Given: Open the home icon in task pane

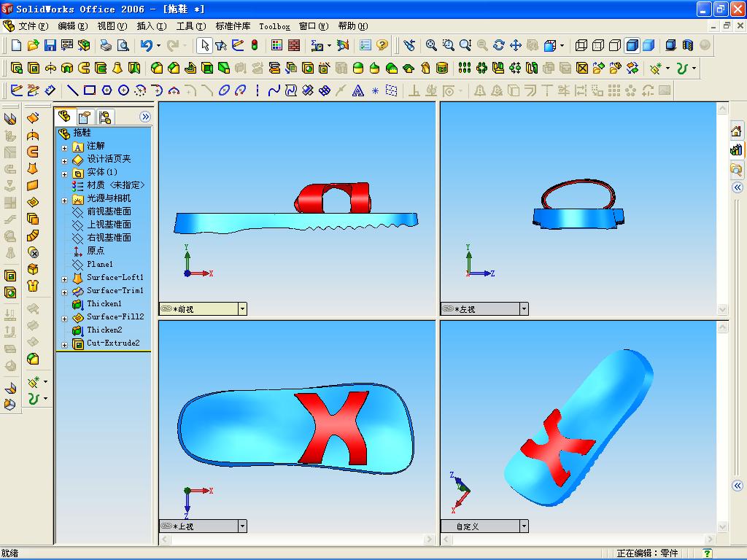Looking at the screenshot, I should [x=736, y=131].
